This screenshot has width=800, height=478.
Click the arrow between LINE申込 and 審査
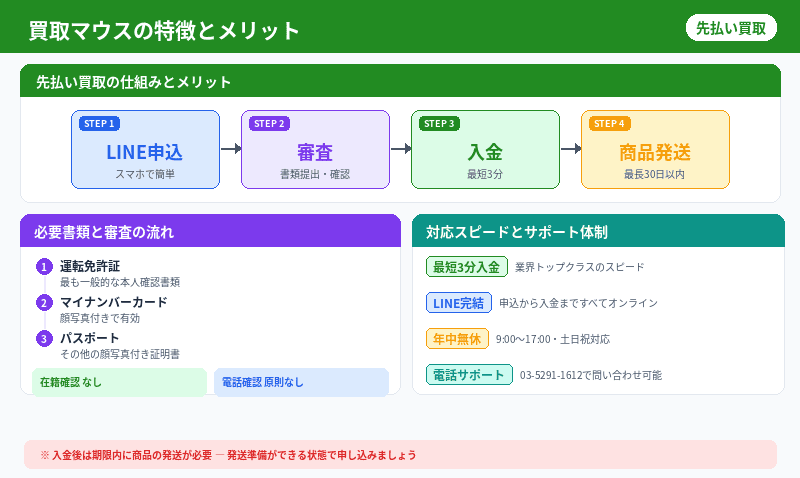(x=230, y=149)
